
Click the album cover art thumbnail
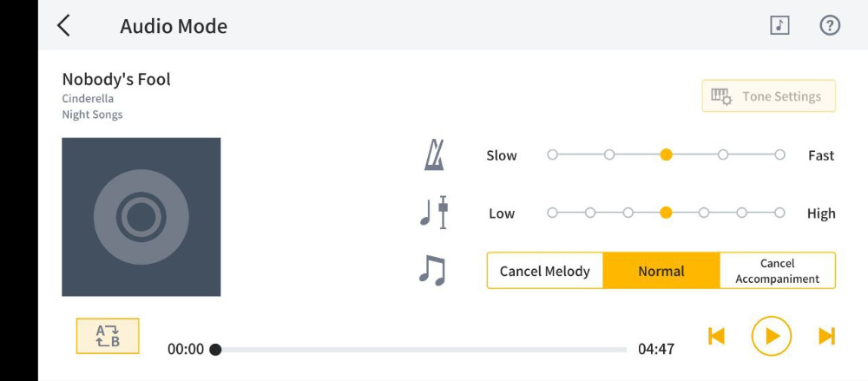point(141,217)
